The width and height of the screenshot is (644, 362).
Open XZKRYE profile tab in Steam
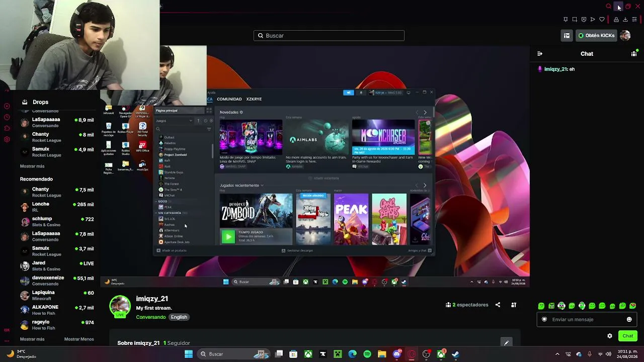pos(254,99)
